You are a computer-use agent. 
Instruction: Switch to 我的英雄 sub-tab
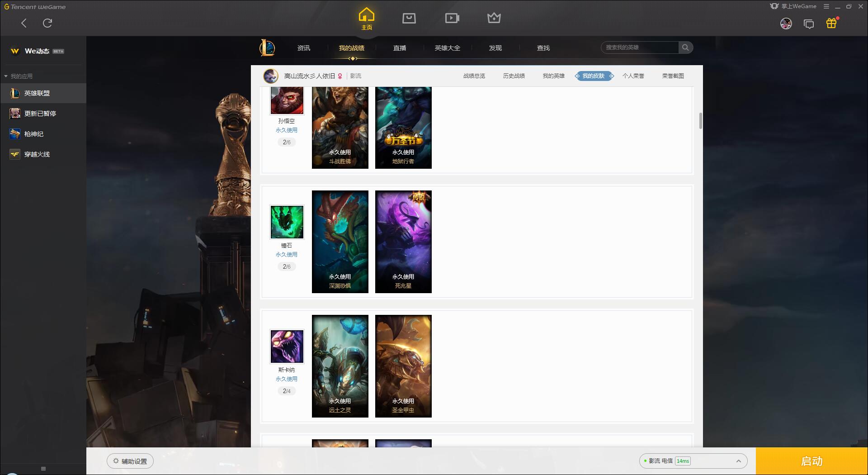[x=554, y=76]
